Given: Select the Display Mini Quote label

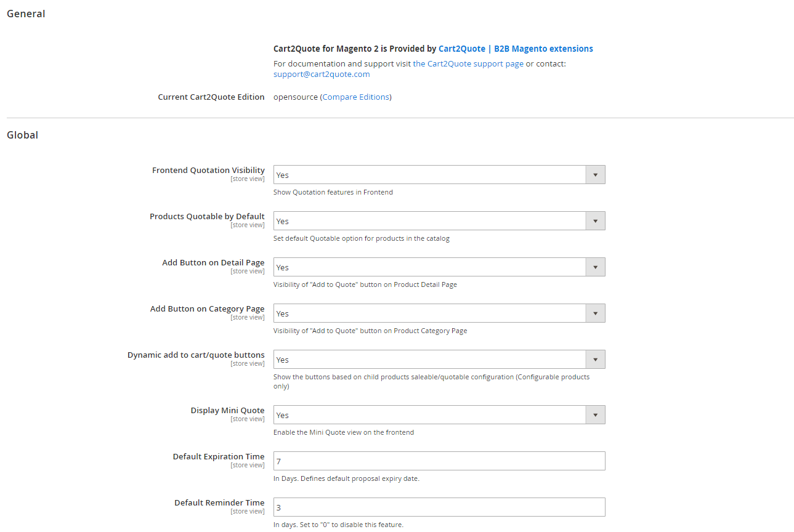Looking at the screenshot, I should tap(227, 411).
